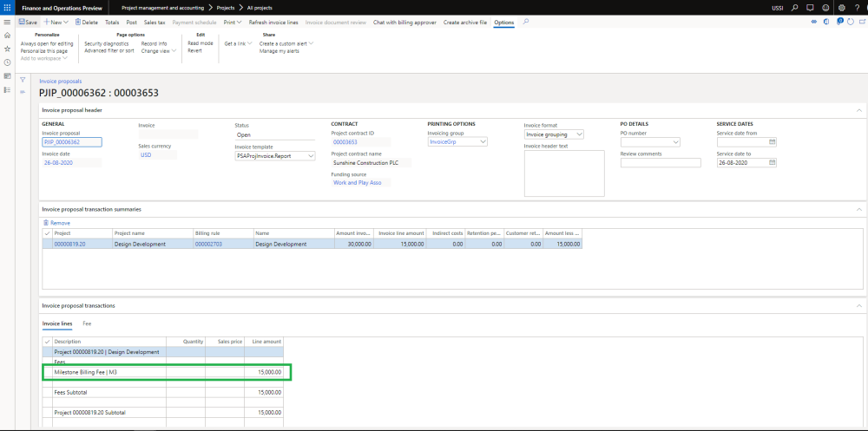Click the Home icon in left sidebar
Screen dimensions: 868x431
7,35
